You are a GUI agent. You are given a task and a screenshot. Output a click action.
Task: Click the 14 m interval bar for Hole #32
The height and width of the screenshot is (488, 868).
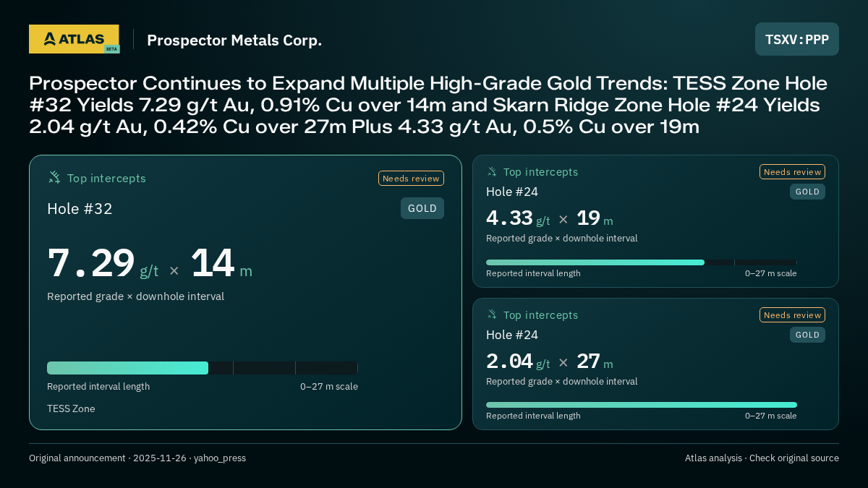click(203, 368)
